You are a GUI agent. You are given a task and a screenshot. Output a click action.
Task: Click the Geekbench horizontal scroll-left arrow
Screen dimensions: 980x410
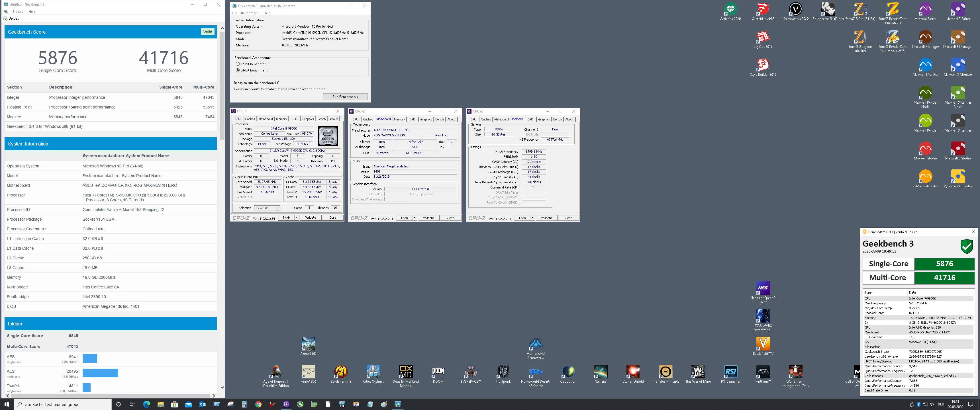[7, 396]
